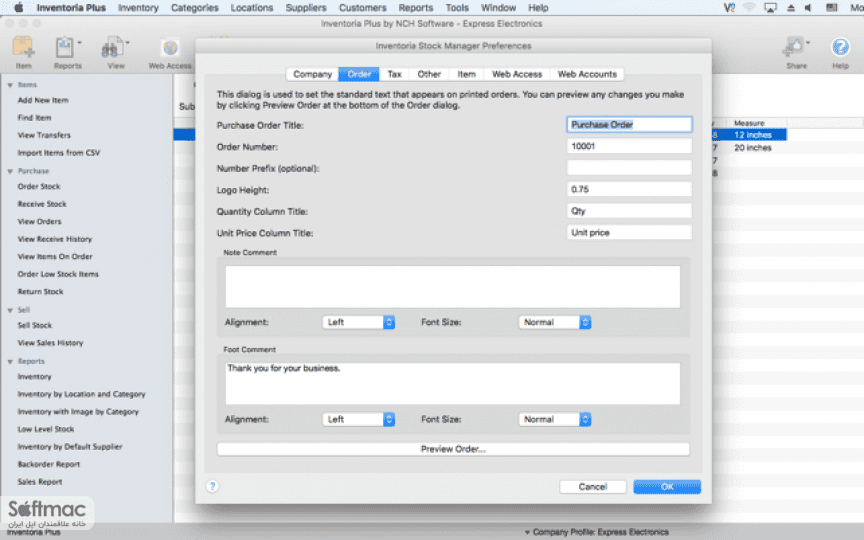Open the Categories menu
Screen dimensions: 864x540
click(x=195, y=8)
